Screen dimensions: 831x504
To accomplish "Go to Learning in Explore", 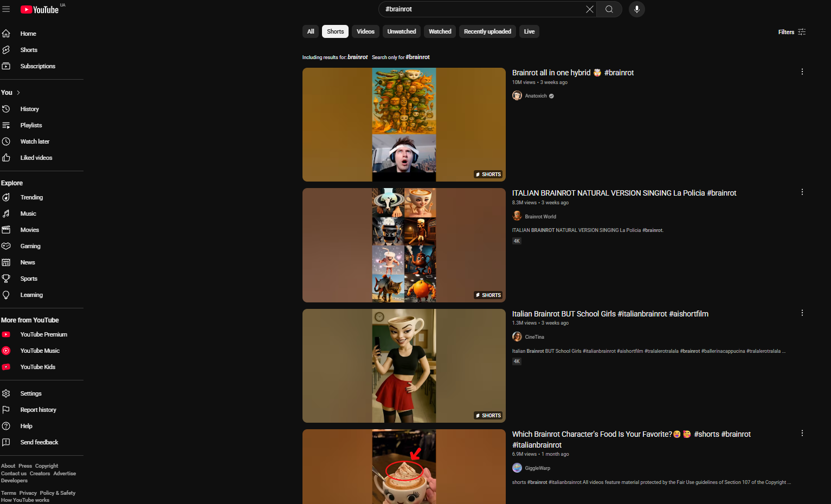I will [x=31, y=295].
